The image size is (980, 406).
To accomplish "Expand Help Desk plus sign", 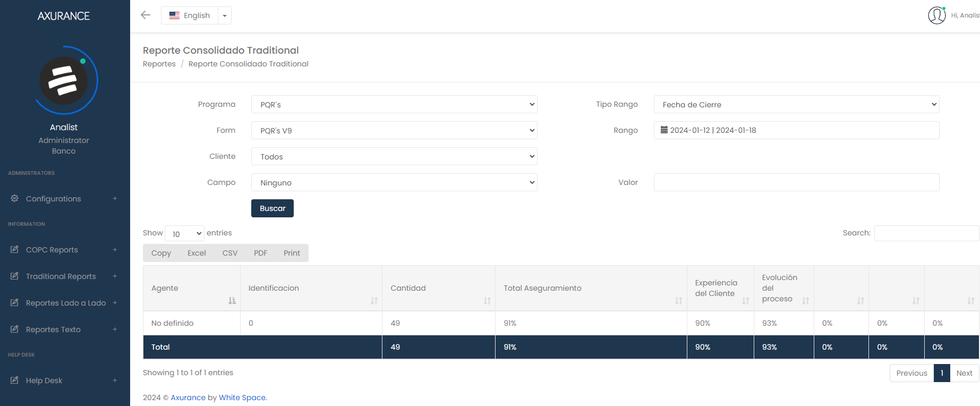I will click(115, 380).
